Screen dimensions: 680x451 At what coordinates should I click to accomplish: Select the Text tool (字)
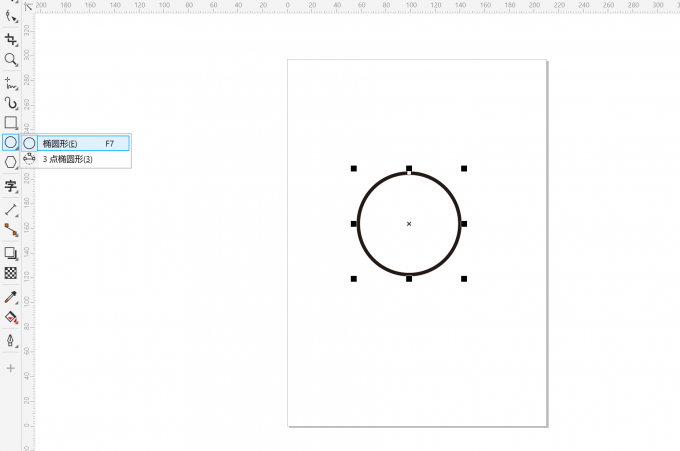tap(11, 186)
